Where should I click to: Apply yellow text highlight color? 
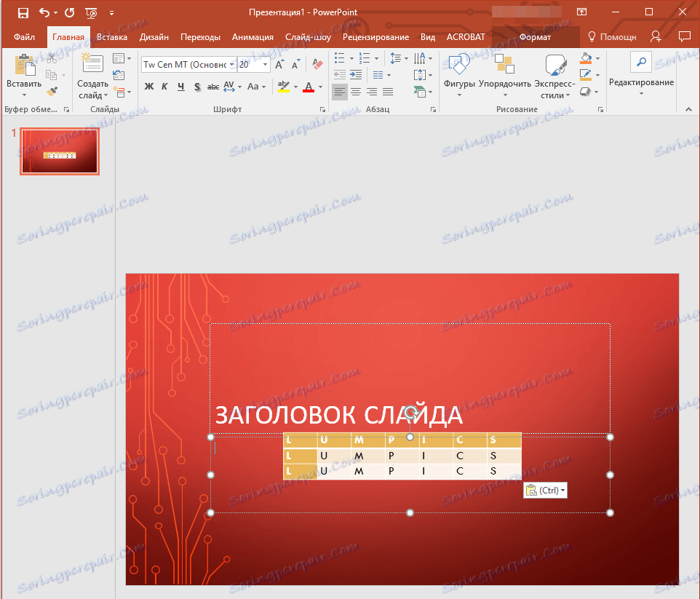click(x=284, y=87)
